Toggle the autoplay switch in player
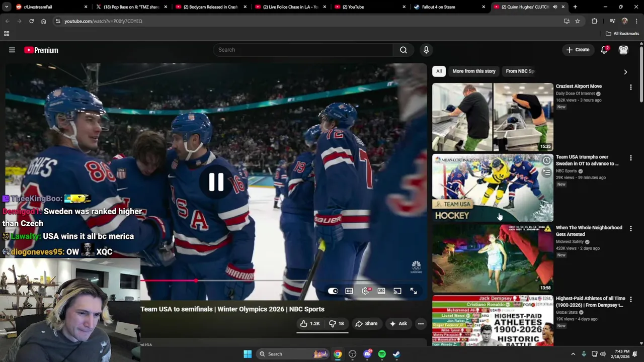644x362 pixels. [x=333, y=291]
